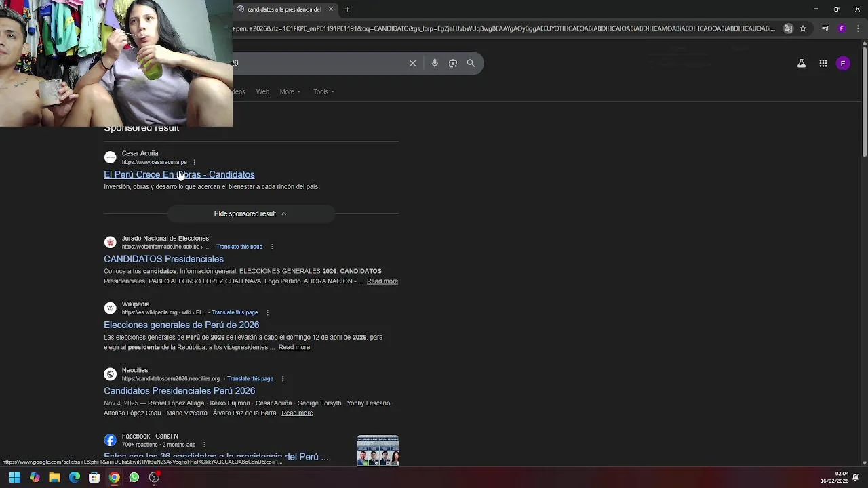Launch Copilot from the taskbar
The height and width of the screenshot is (488, 868).
[35, 477]
